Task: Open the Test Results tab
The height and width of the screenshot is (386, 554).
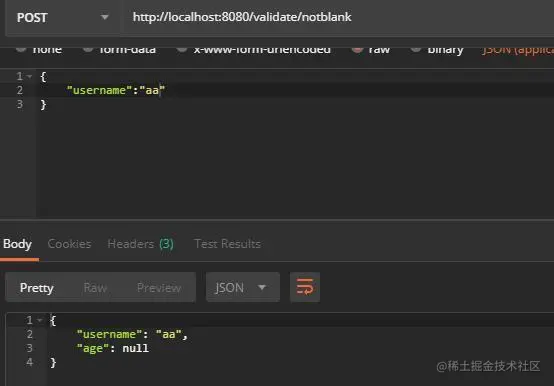Action: (228, 244)
